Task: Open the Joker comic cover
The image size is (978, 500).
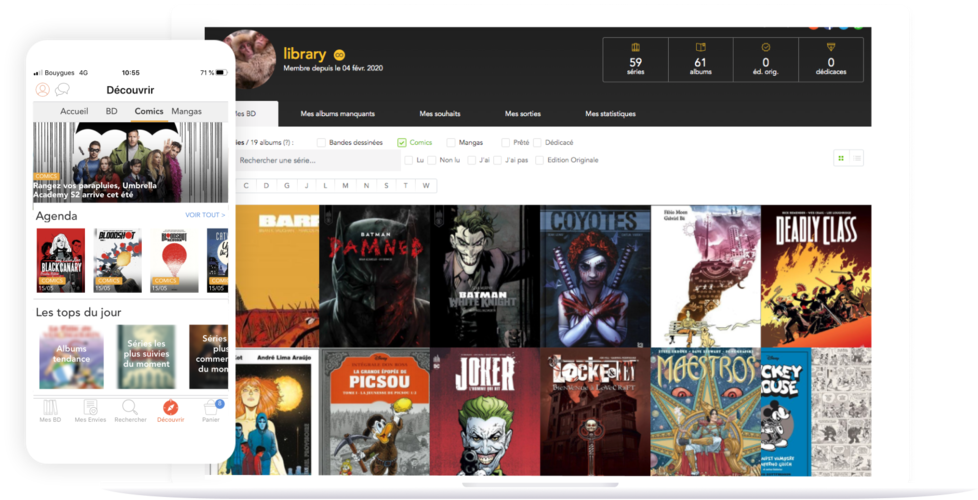Action: pos(485,412)
